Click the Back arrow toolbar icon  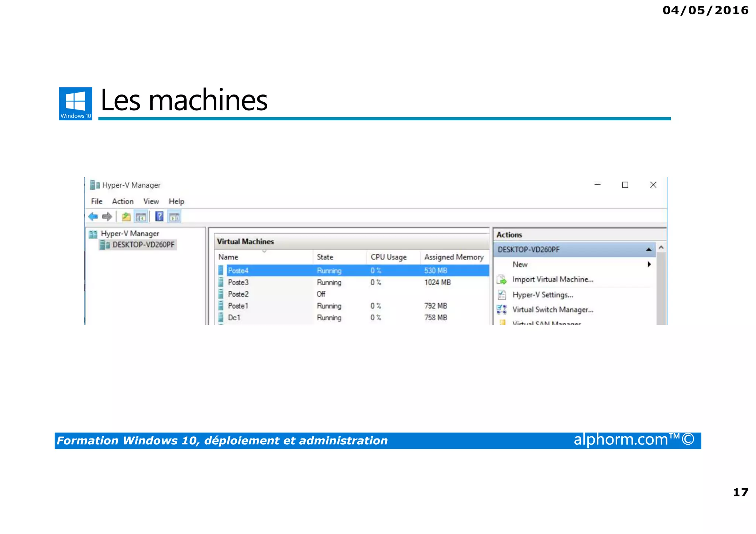(93, 217)
